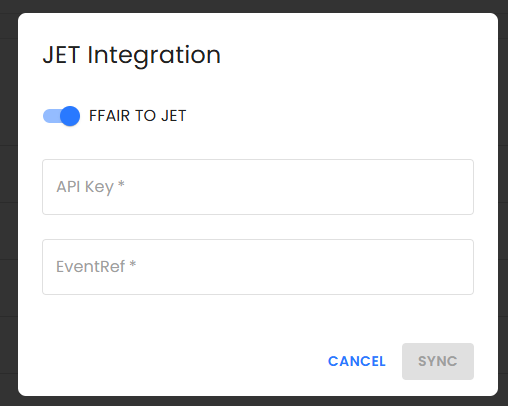Place cursor in the required EventRef box
508x406 pixels.
tap(258, 267)
